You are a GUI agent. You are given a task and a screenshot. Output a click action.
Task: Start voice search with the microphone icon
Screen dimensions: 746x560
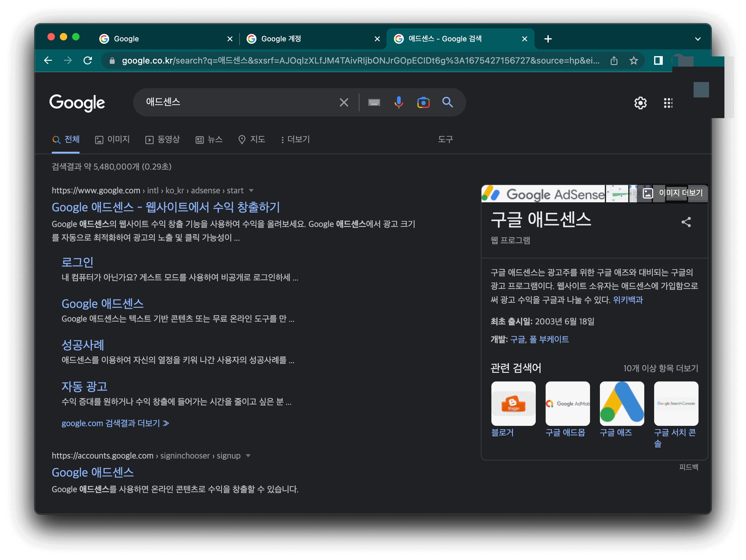(399, 102)
